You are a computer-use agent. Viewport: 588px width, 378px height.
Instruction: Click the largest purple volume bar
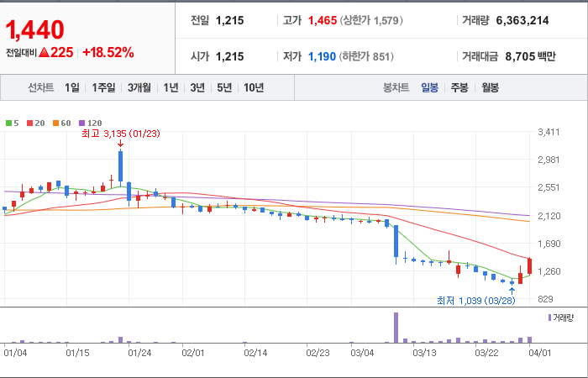[x=396, y=328]
